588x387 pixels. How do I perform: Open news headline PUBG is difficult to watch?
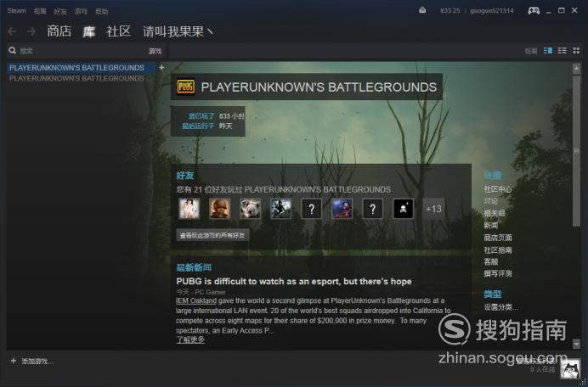coord(294,282)
